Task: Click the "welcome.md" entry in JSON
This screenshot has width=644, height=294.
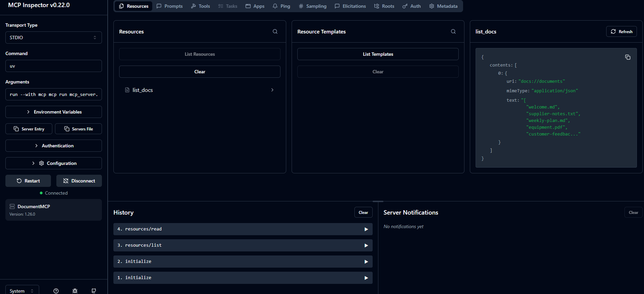Action: click(x=543, y=107)
